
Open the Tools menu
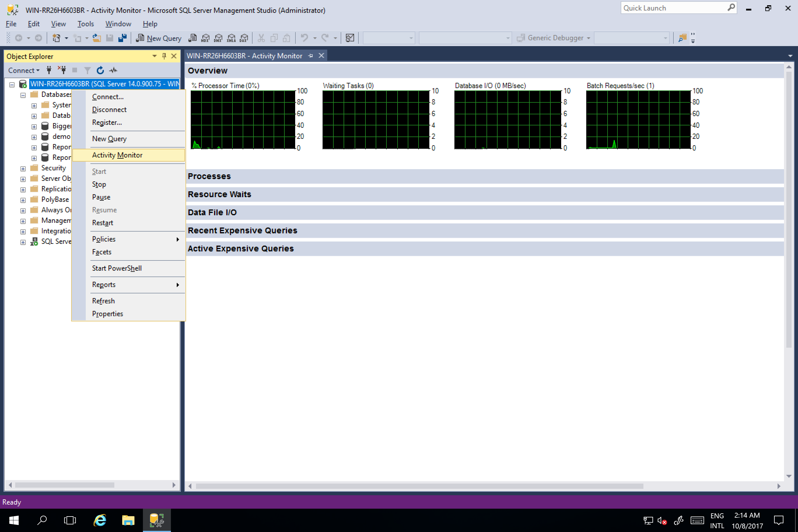click(x=85, y=24)
